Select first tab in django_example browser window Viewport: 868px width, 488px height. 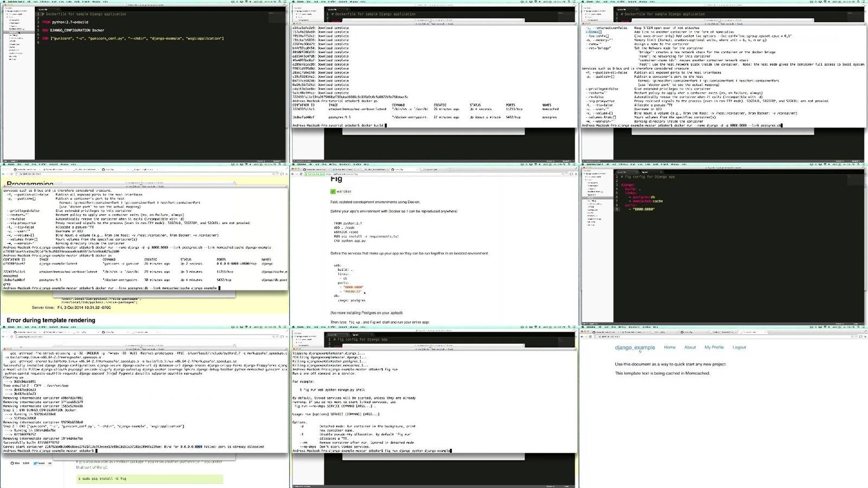click(x=607, y=332)
